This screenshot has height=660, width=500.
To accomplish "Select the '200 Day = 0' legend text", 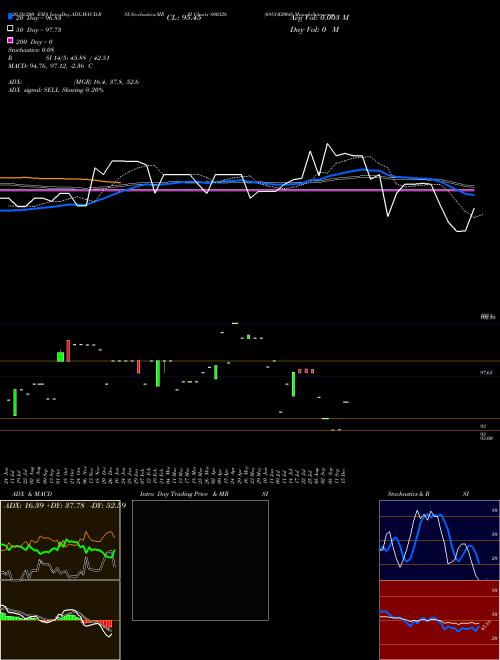I will 34,42.
